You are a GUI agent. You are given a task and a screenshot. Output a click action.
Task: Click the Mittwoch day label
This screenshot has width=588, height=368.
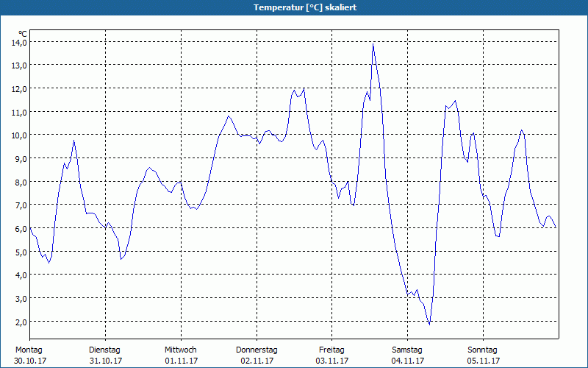(180, 350)
